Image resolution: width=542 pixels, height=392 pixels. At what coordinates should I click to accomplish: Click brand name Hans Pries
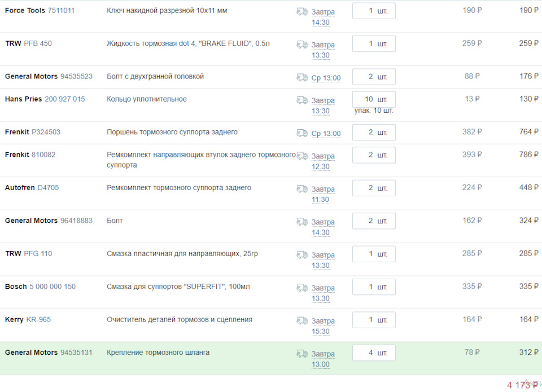pos(24,99)
